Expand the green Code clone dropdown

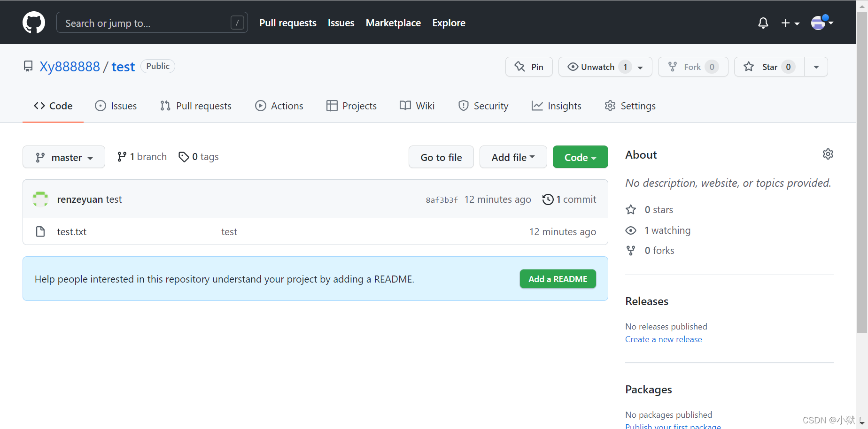click(x=580, y=157)
